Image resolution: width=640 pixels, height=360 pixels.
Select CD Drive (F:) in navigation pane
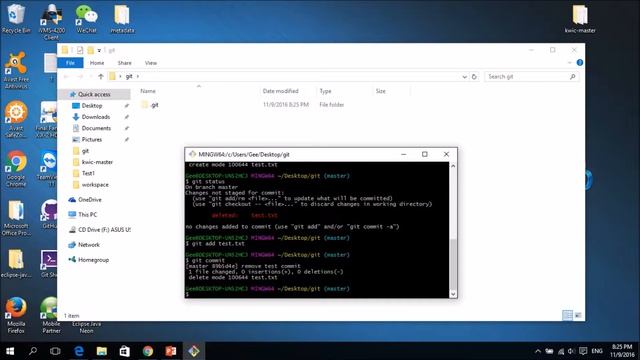click(x=104, y=230)
